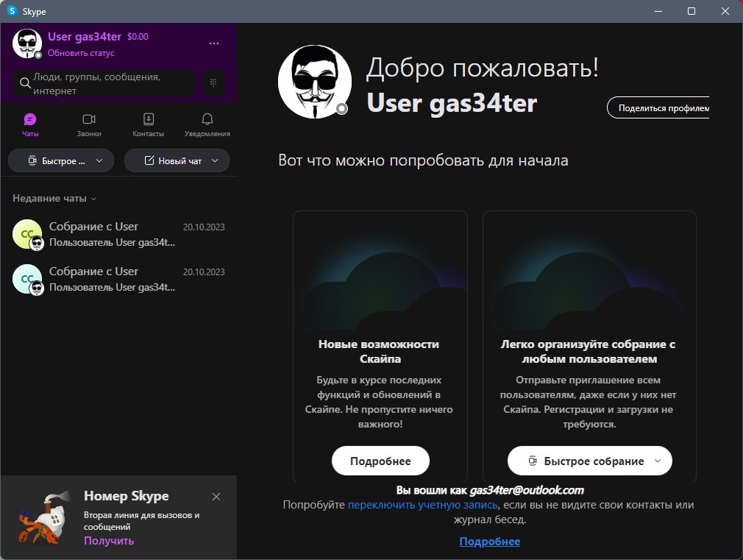Image resolution: width=743 pixels, height=560 pixels.
Task: Click the Skype logo in title bar
Action: click(13, 11)
